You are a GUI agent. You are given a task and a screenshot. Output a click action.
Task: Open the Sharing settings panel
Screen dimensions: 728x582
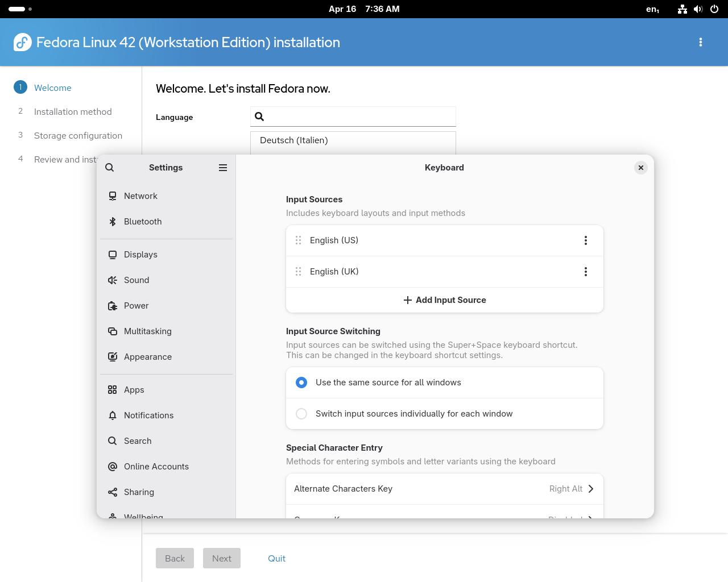click(x=166, y=492)
